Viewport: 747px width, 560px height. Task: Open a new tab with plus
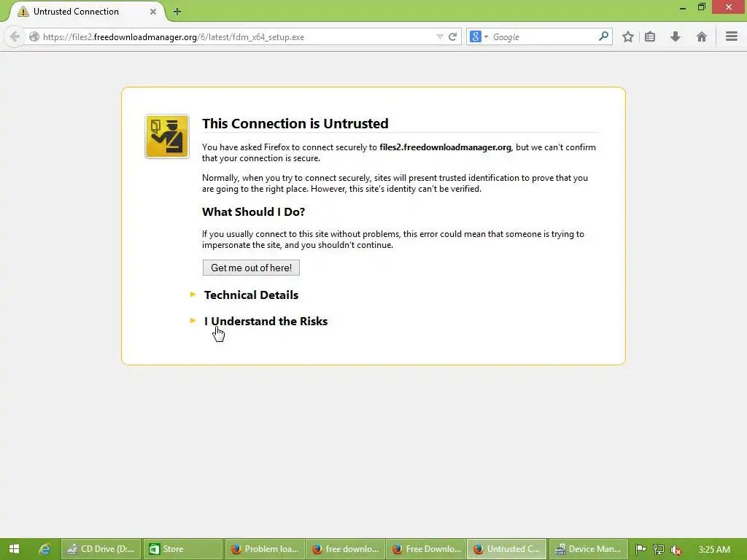point(177,12)
